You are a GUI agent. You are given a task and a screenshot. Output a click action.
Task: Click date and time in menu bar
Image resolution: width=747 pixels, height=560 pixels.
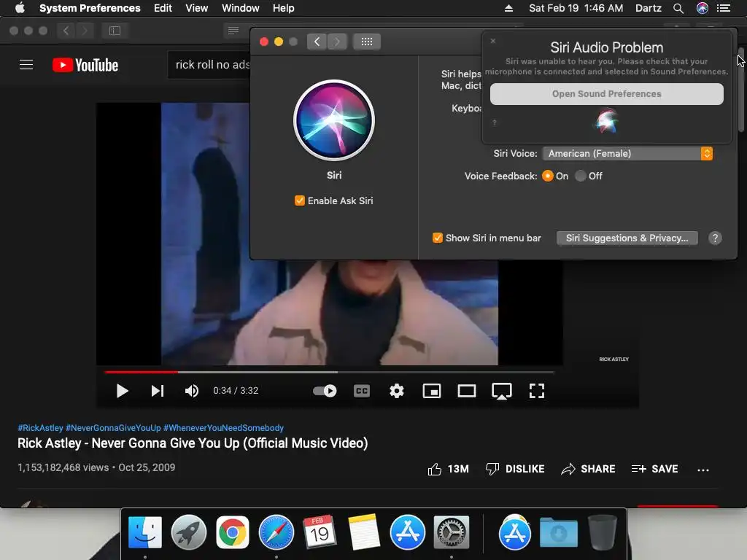coord(576,8)
